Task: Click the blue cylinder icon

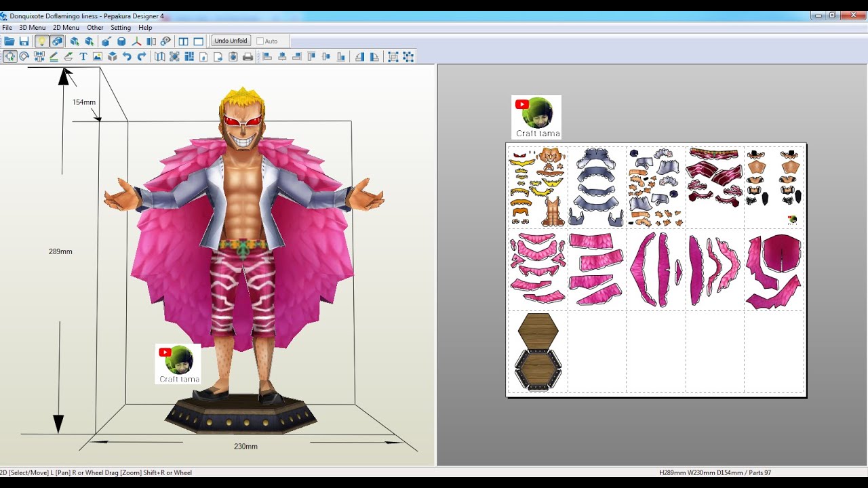Action: click(121, 41)
